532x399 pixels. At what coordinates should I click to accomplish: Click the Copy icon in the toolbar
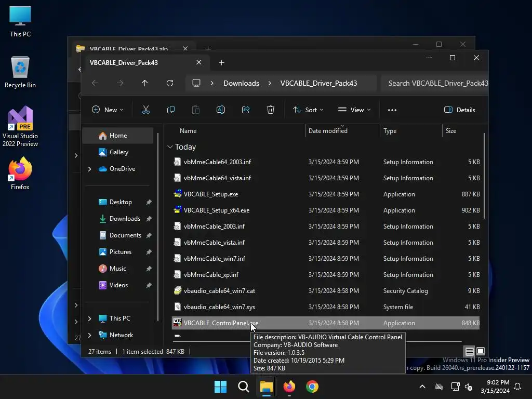click(170, 110)
